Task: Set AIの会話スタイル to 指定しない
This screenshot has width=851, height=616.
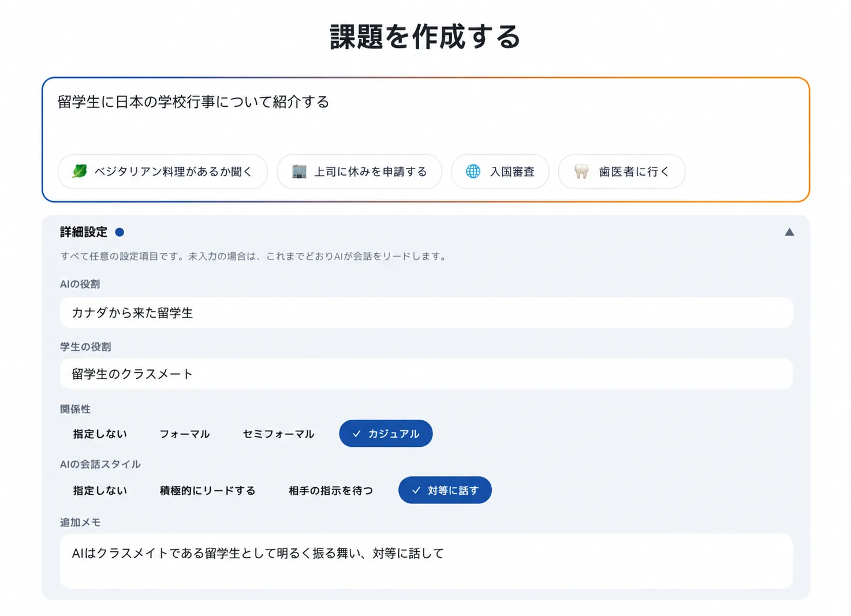Action: point(100,490)
